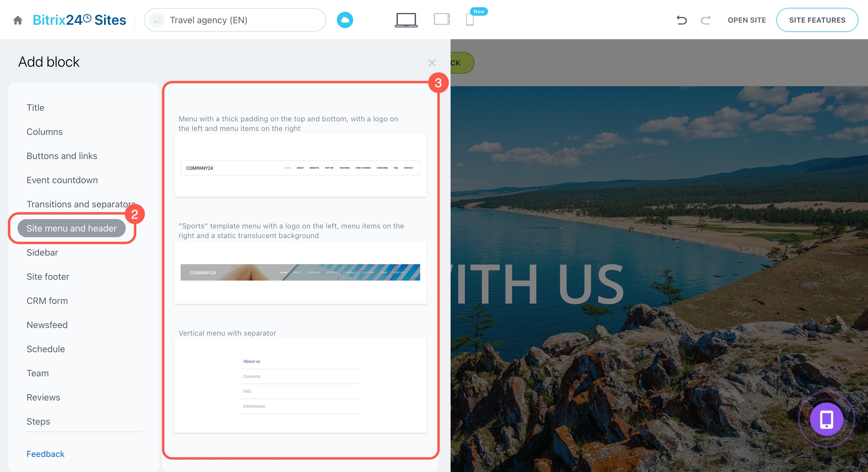Click the Travel agency (EN) page field
The width and height of the screenshot is (868, 472).
click(x=235, y=20)
